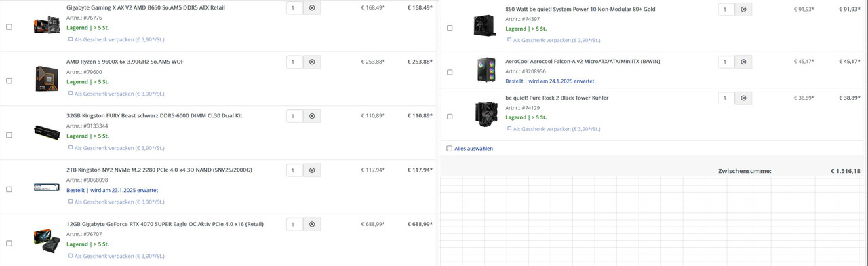This screenshot has height=266, width=868.
Task: Select the AMD Ryzen 5 9600X row checkbox
Action: tap(9, 81)
